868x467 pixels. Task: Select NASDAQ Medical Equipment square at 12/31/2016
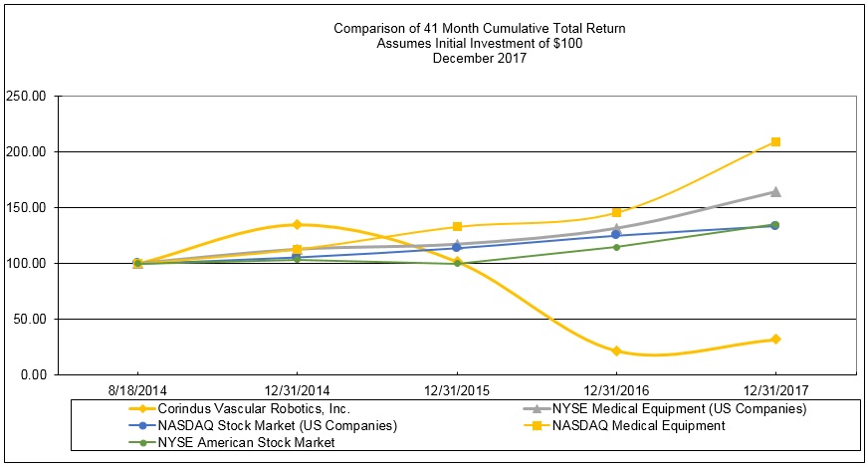tap(616, 212)
